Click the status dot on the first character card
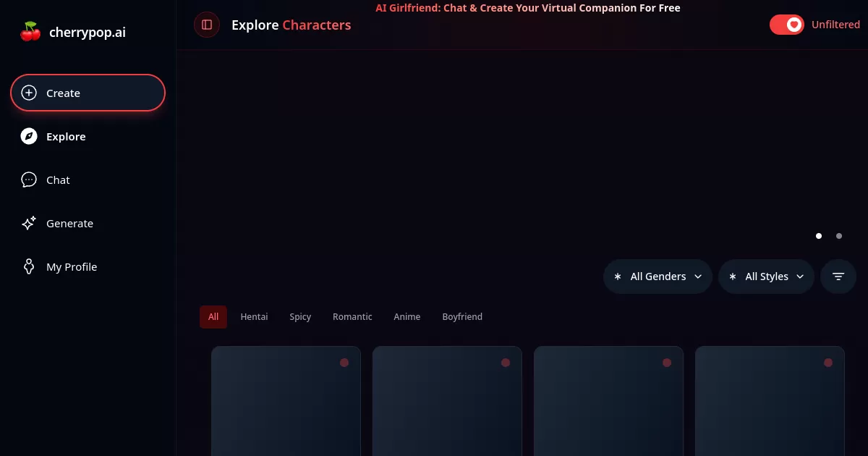 pyautogui.click(x=344, y=362)
